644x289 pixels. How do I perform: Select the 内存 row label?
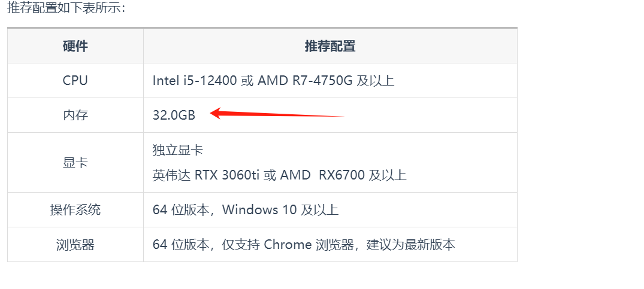(x=75, y=115)
